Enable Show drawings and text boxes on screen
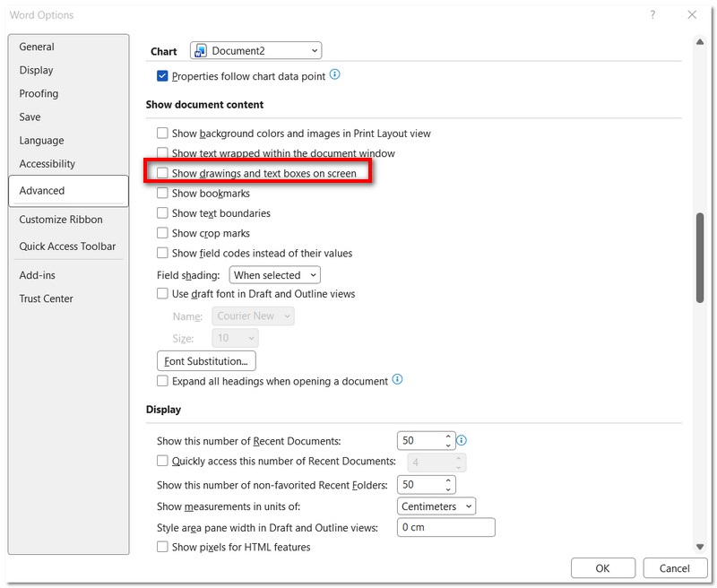Screen dimensions: 717x588 point(162,172)
